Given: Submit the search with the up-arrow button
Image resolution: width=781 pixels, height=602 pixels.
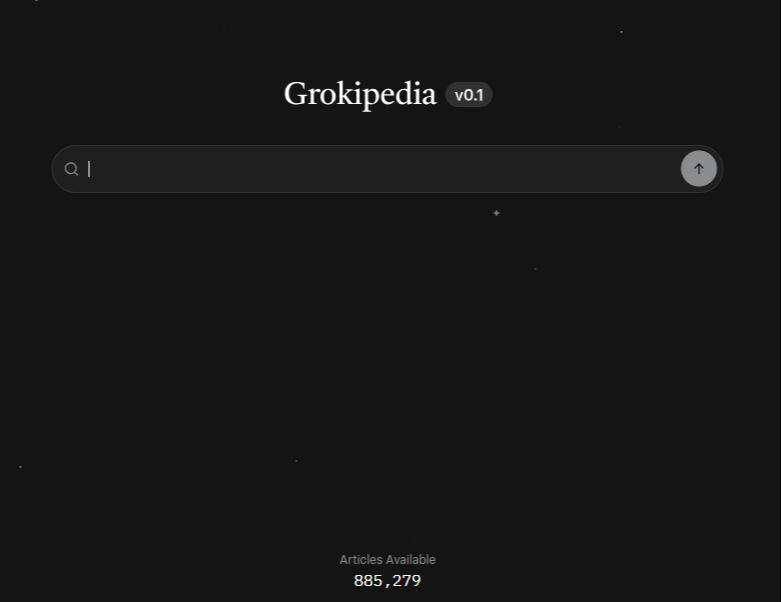Looking at the screenshot, I should (699, 169).
